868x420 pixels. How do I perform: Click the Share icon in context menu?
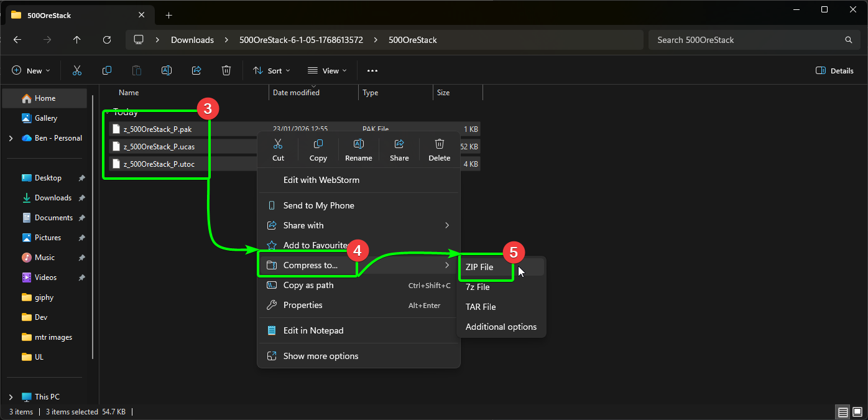coord(399,149)
